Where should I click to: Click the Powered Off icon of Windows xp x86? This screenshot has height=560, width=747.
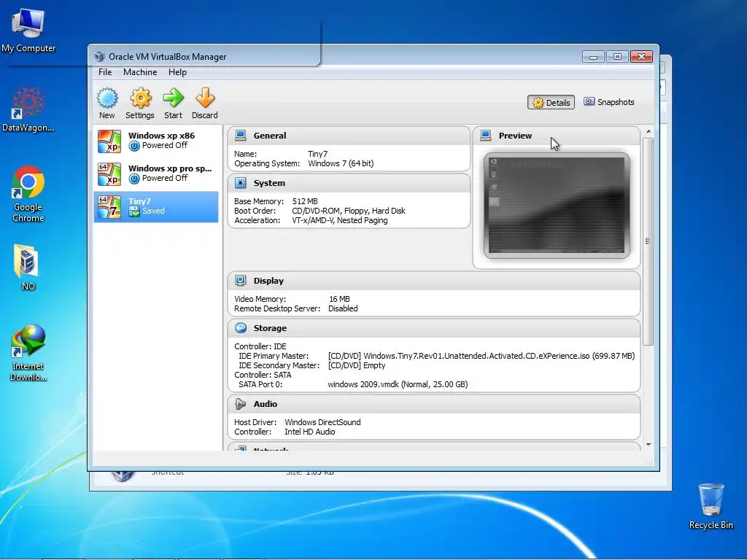click(134, 146)
